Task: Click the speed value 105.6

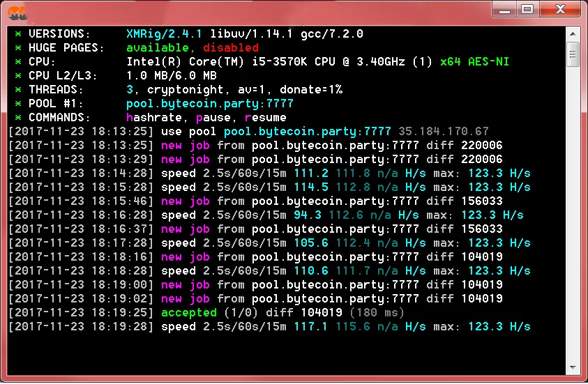Action: click(x=311, y=243)
